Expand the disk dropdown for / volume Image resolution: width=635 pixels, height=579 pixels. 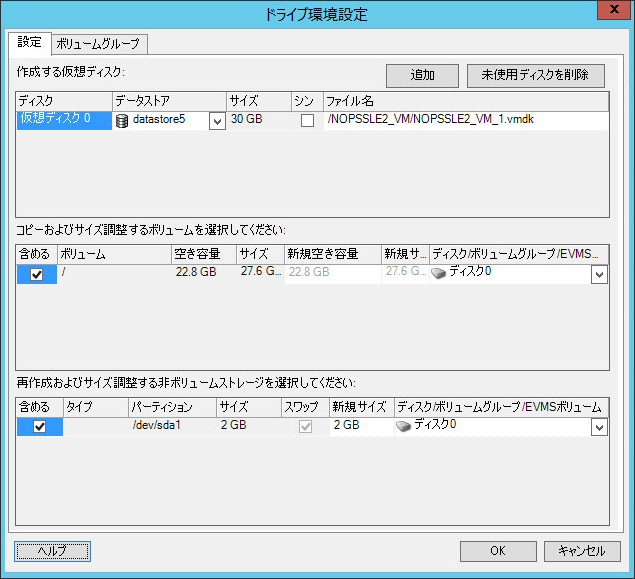pos(599,275)
